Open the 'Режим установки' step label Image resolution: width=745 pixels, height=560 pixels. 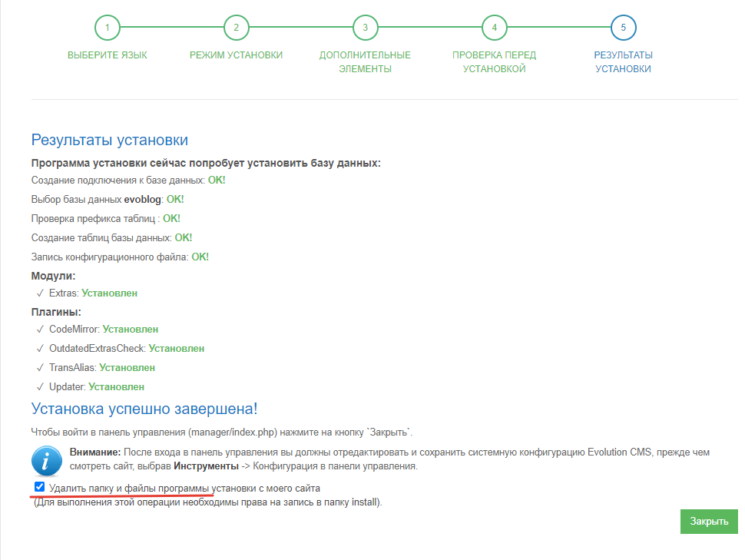[236, 55]
